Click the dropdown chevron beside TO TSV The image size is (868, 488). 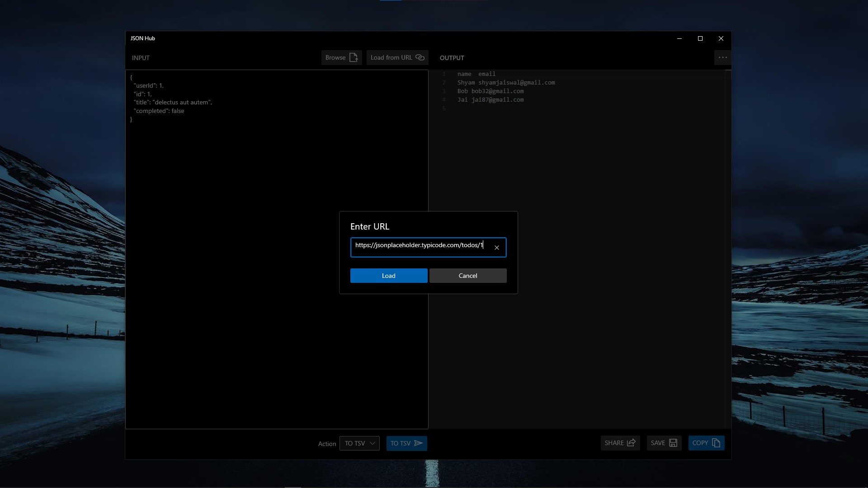[373, 443]
